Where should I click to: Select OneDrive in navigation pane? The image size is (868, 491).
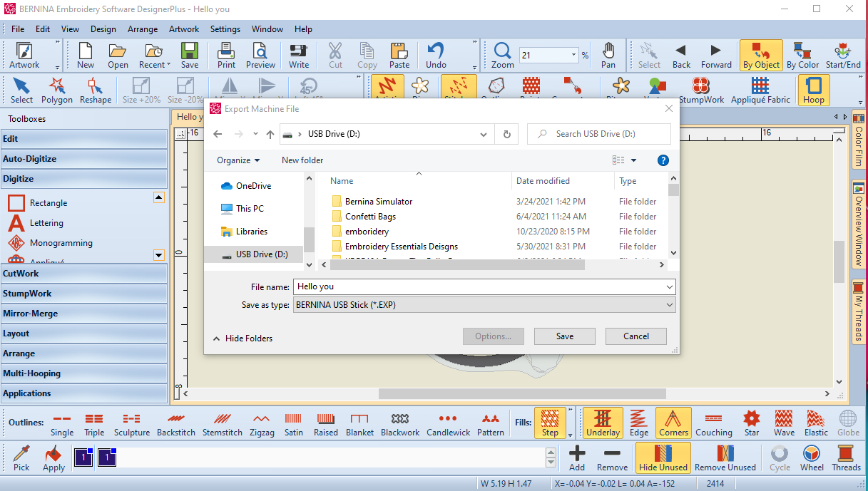point(246,186)
